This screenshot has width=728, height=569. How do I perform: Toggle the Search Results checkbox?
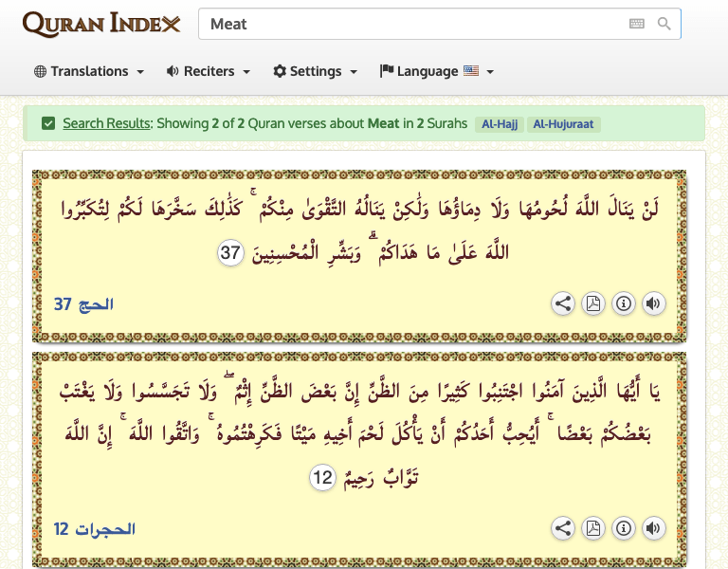tap(48, 123)
